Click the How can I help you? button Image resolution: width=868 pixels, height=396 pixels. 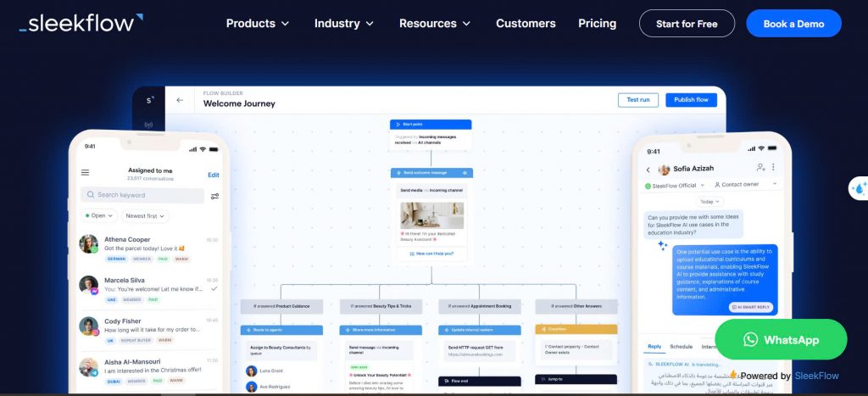click(431, 254)
